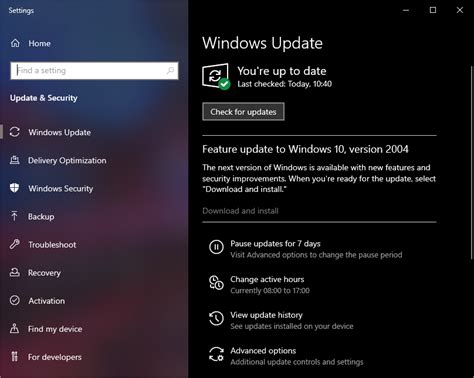Click the Windows Security shield icon
Viewport: 474px width, 378px height.
click(15, 188)
